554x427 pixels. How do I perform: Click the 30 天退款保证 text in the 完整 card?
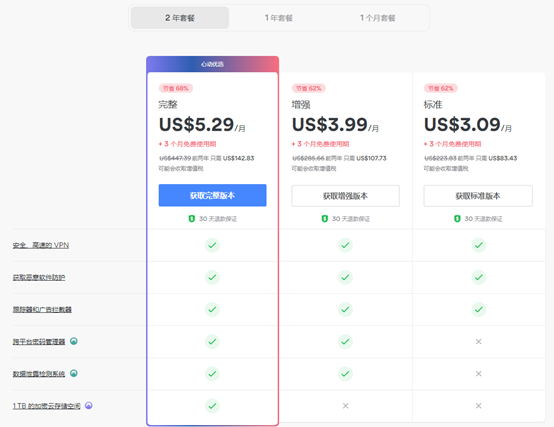click(x=218, y=219)
